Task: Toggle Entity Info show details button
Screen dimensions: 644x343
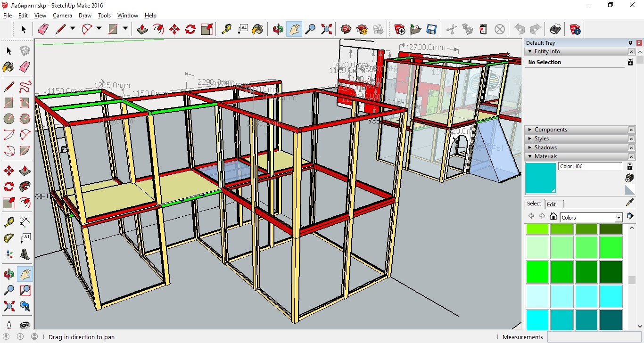Action: click(630, 62)
